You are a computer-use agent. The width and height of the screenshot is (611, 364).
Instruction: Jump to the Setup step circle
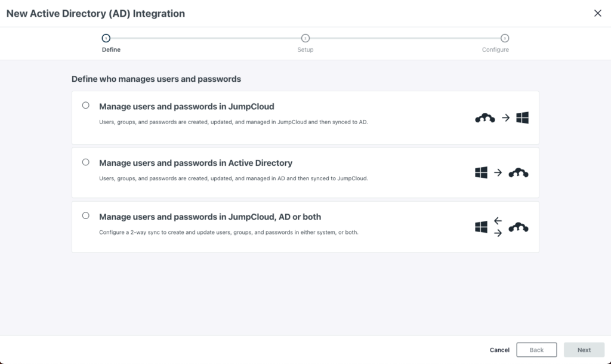[x=305, y=38]
